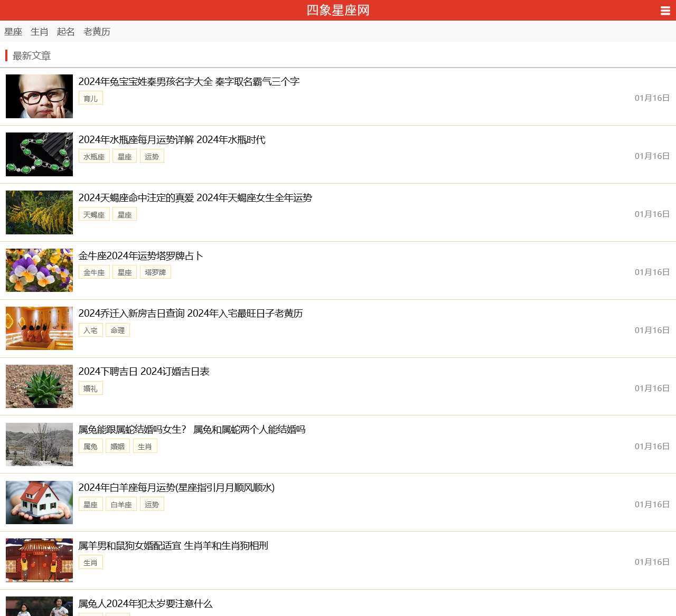
Task: Select the 水瓶座 tag
Action: [94, 156]
